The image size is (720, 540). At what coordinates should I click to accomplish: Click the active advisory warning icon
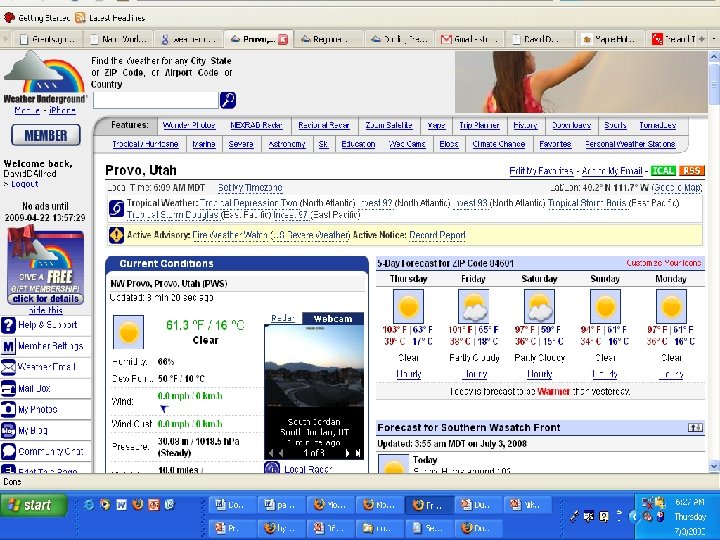point(116,235)
